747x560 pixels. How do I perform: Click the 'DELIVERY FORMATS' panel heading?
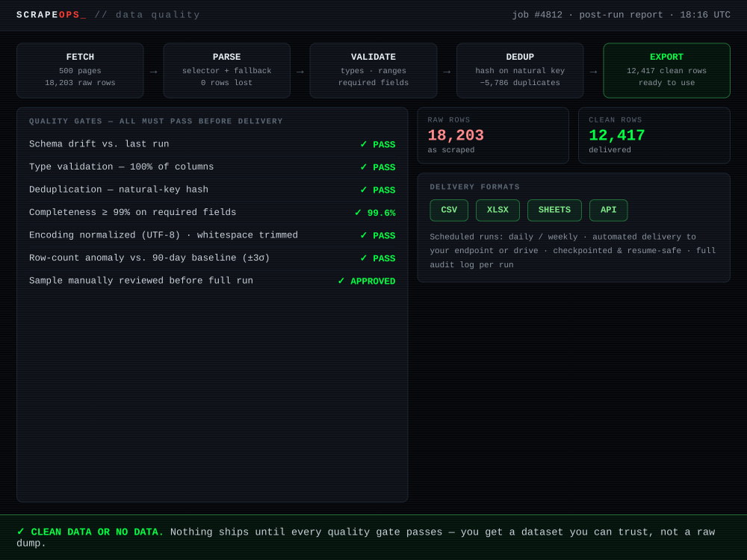(x=474, y=187)
